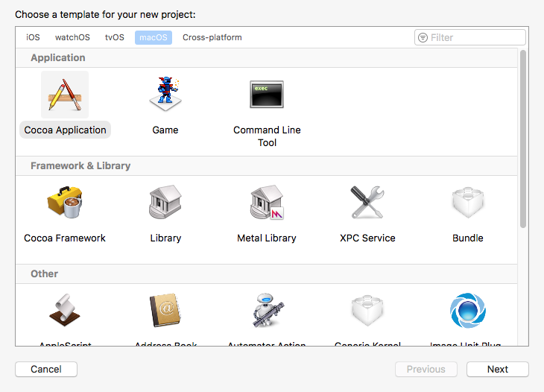Open the tvOS tab
Screen dimensions: 544x392
(x=115, y=37)
